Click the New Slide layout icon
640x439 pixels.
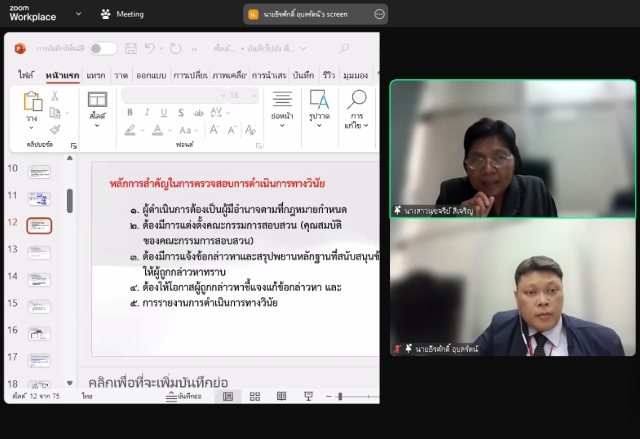pos(98,100)
